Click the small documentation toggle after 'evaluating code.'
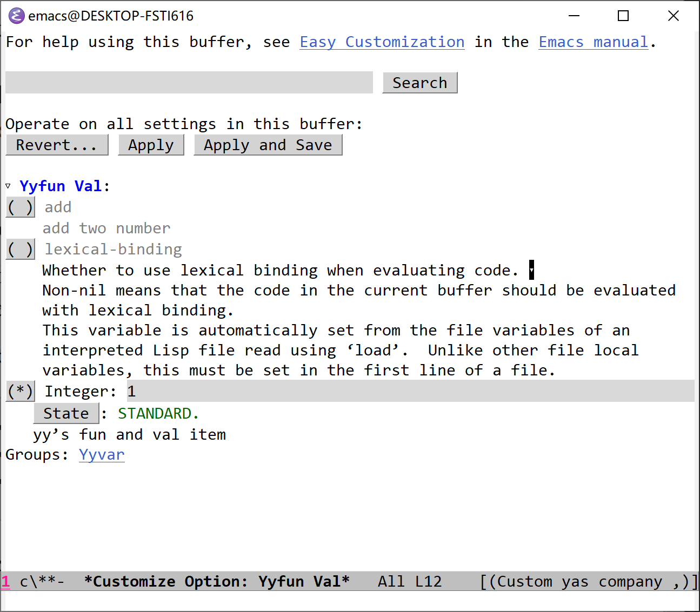The height and width of the screenshot is (612, 700). tap(531, 270)
